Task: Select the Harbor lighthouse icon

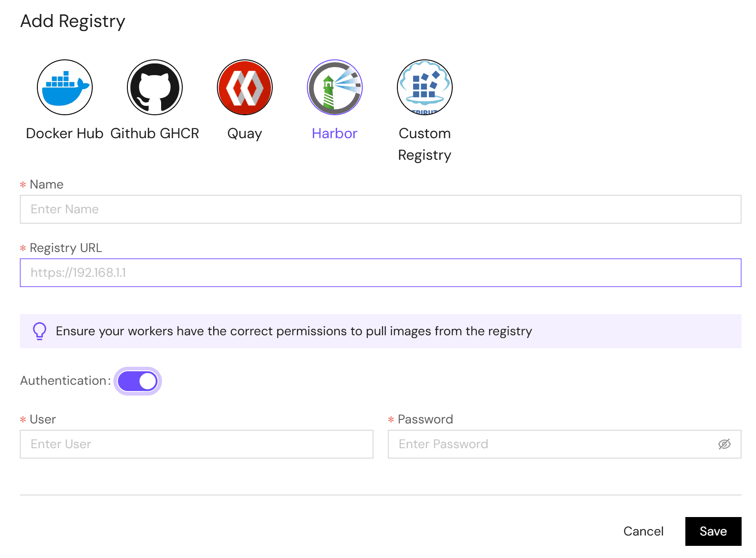Action: coord(335,87)
